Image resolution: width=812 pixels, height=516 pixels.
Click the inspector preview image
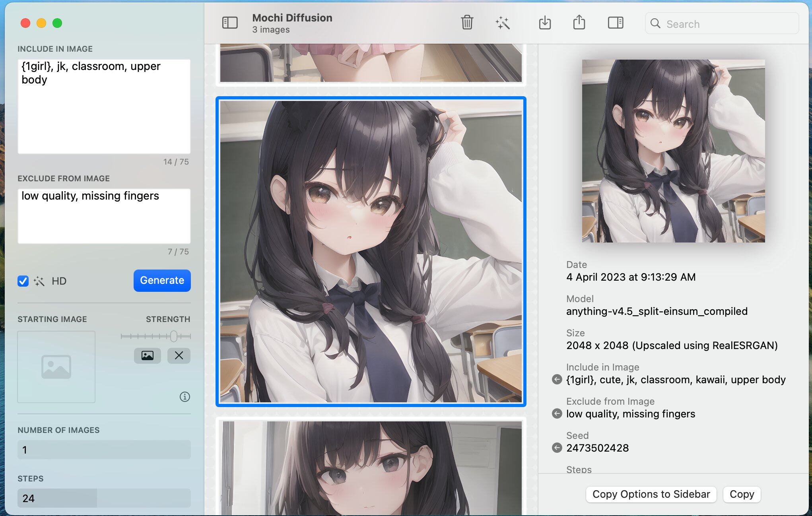point(674,151)
